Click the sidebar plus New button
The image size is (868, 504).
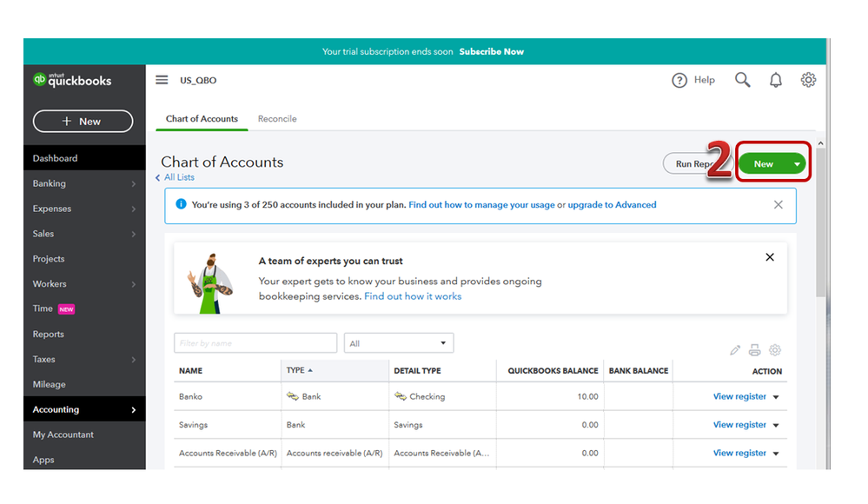pos(83,122)
